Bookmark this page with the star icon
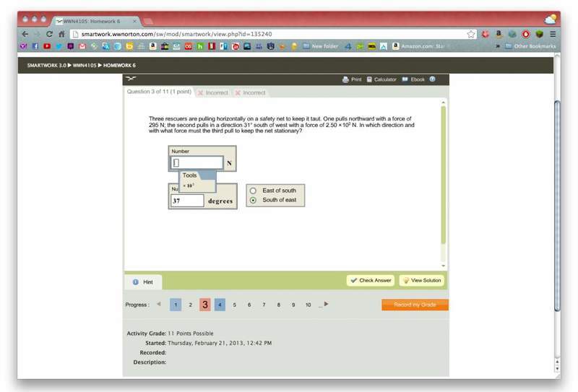578x392 pixels. pyautogui.click(x=471, y=34)
